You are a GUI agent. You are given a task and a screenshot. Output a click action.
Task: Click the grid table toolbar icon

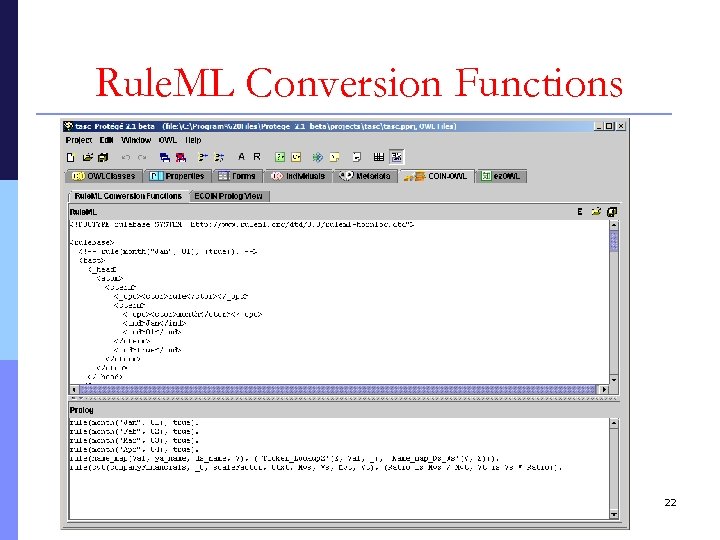pos(379,158)
